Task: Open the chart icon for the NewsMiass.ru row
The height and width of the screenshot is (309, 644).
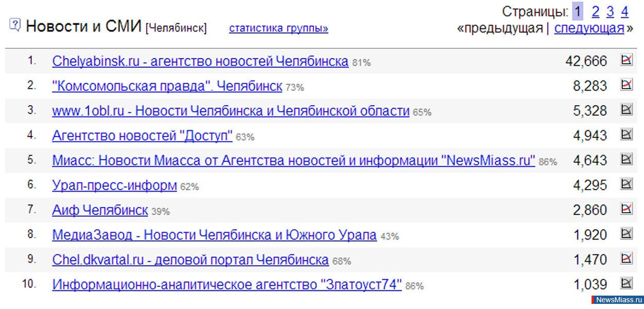Action: pos(626,160)
